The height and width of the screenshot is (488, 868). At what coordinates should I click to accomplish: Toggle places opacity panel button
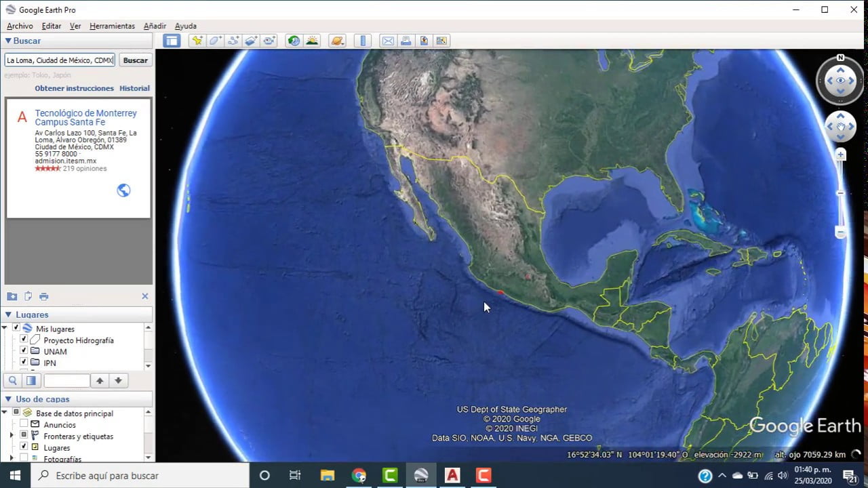31,381
